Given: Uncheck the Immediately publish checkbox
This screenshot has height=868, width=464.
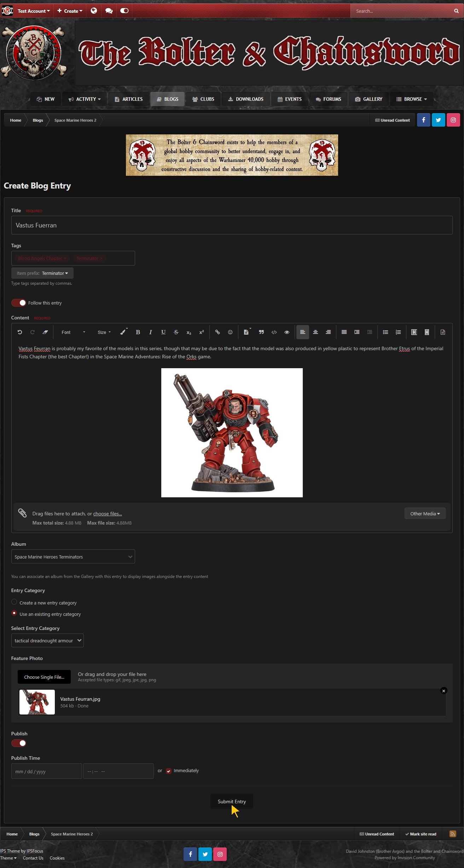Looking at the screenshot, I should 169,771.
